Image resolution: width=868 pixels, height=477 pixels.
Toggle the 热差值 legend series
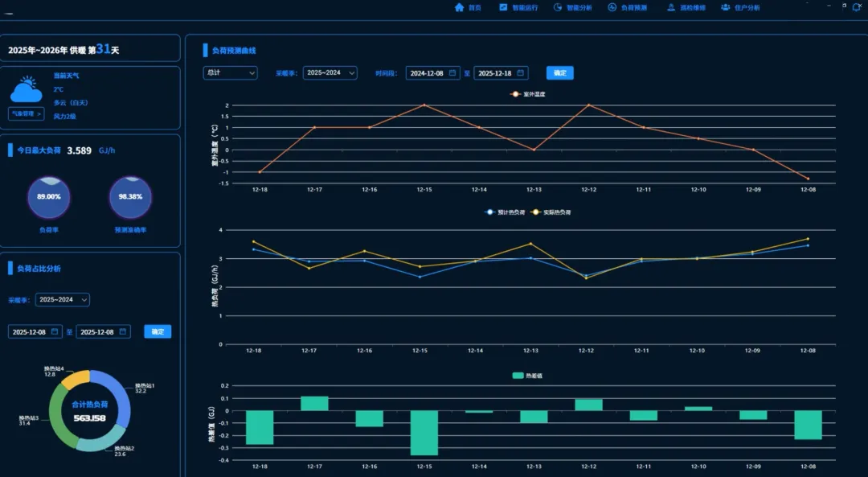tap(527, 376)
